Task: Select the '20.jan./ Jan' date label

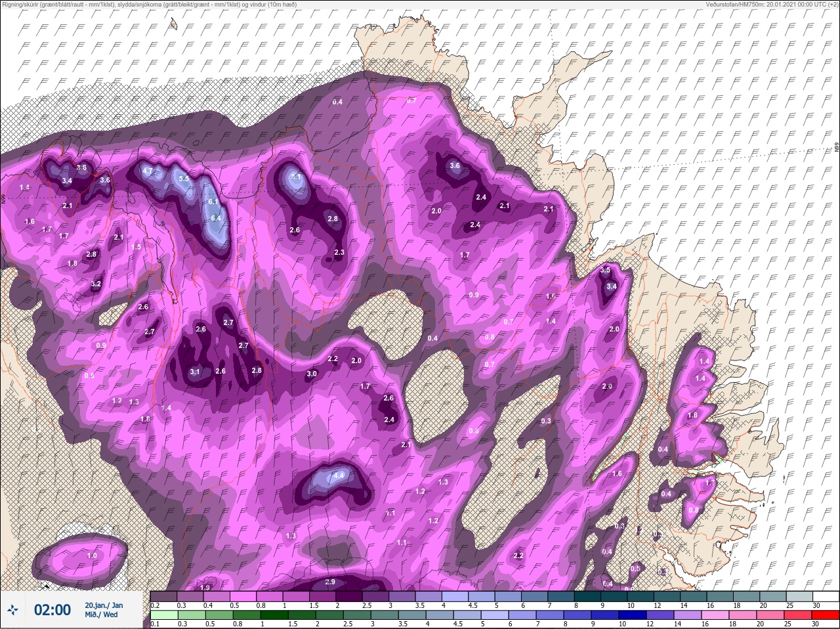Action: 104,605
